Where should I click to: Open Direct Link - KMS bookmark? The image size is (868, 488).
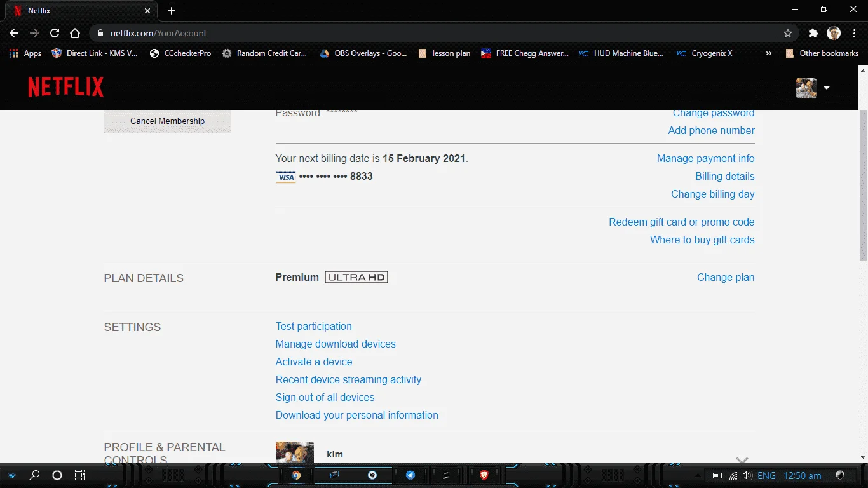coord(95,53)
